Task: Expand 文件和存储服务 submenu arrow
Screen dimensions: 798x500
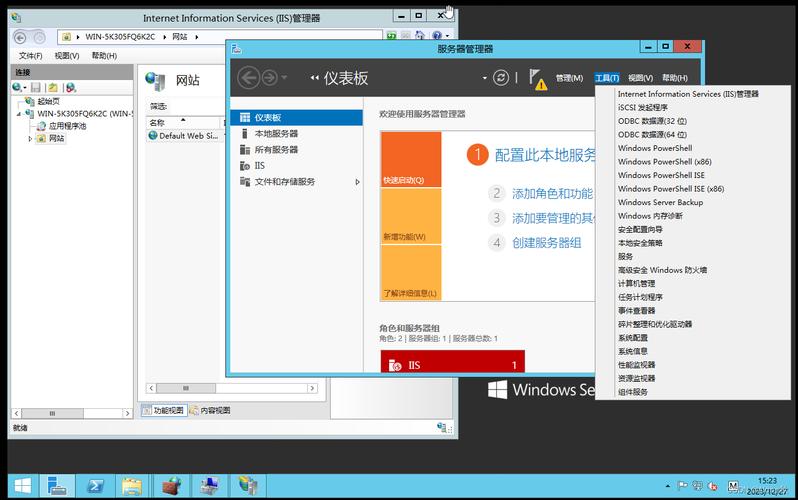Action: (x=357, y=182)
